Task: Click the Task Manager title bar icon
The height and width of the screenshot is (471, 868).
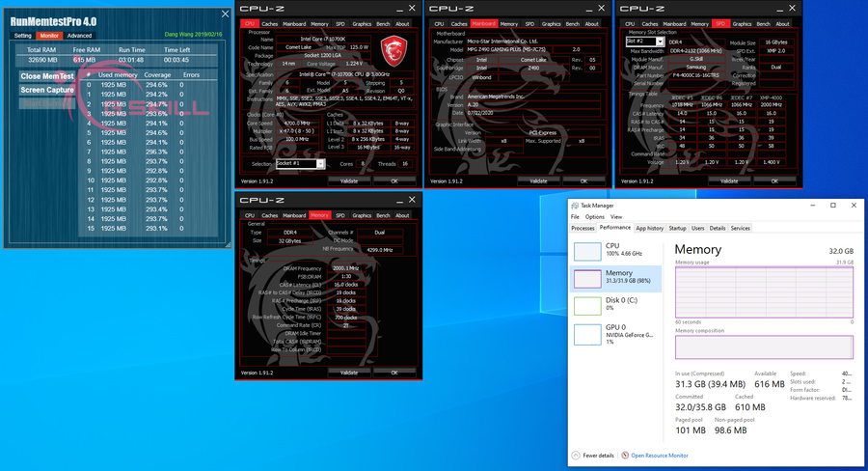Action: coord(574,206)
